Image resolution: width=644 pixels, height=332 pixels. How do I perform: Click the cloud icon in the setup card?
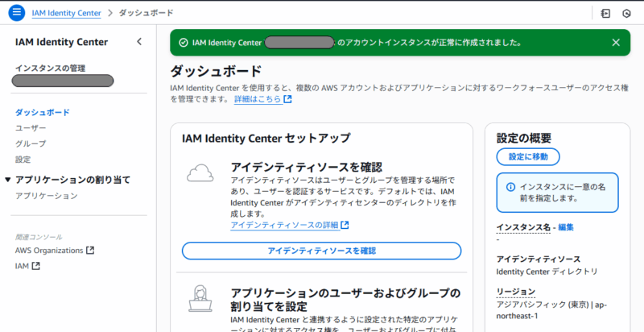tap(200, 172)
